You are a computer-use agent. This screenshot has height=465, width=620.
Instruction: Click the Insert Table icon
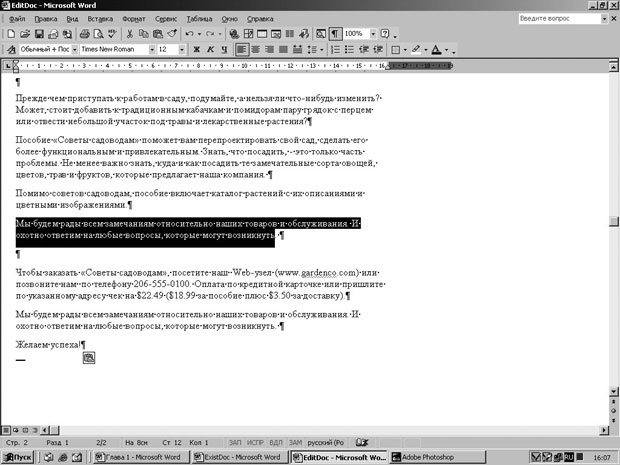(x=262, y=34)
